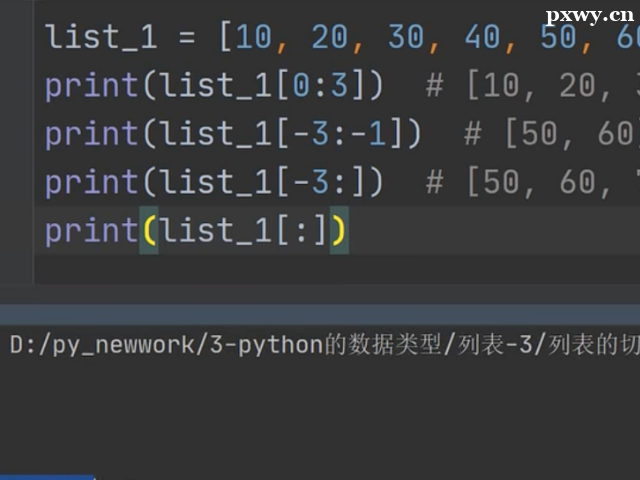Click the highlighted closing parenthesis on last line
This screenshot has height=480, width=640.
339,231
